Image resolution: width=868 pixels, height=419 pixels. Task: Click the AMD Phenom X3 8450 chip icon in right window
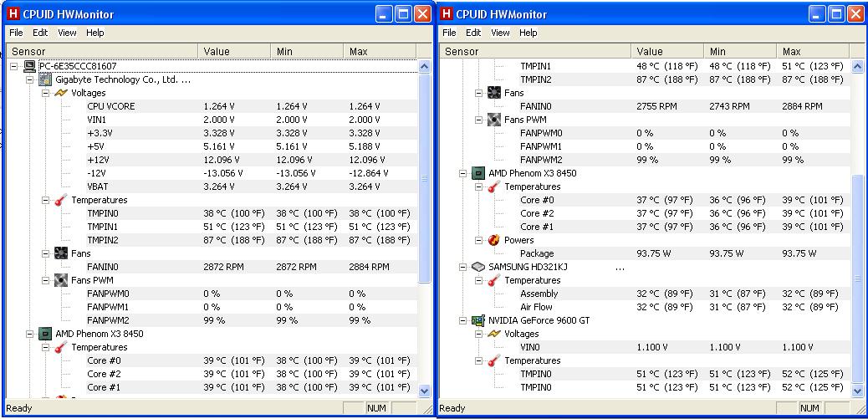[x=479, y=173]
